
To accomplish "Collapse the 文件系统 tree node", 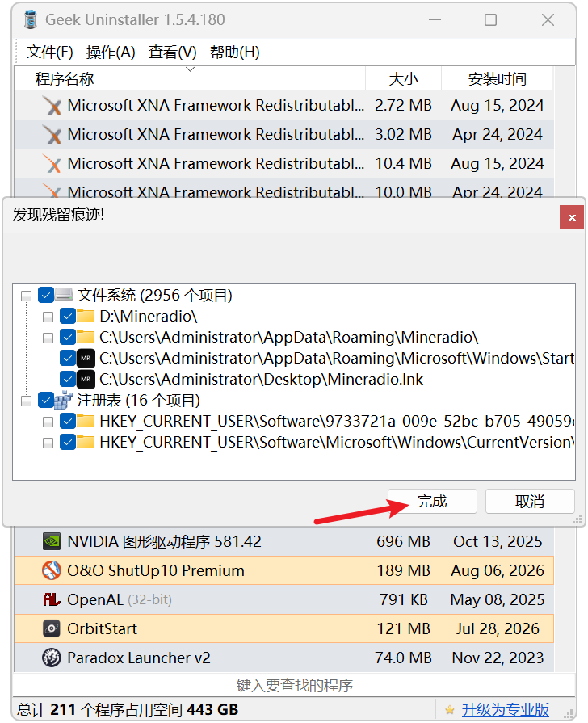I will [x=27, y=296].
